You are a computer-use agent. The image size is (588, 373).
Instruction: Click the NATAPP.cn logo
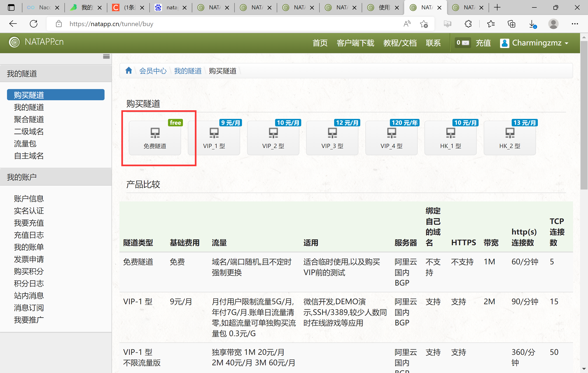(x=36, y=42)
